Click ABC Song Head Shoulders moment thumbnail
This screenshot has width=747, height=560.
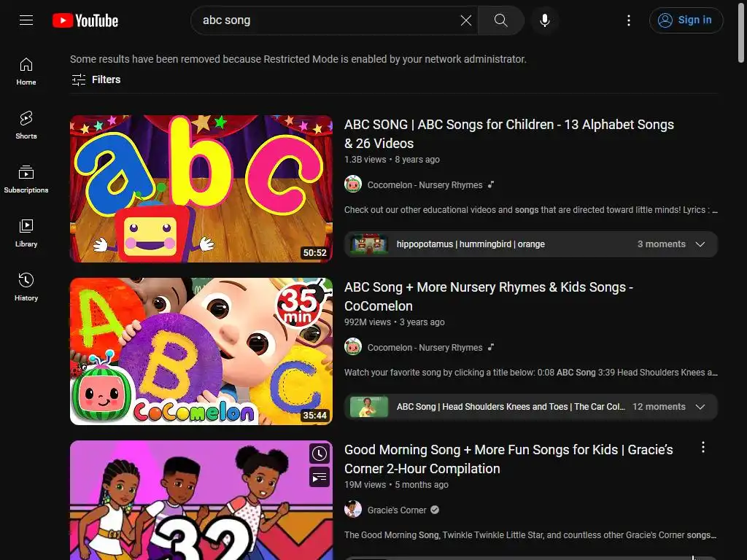(368, 407)
